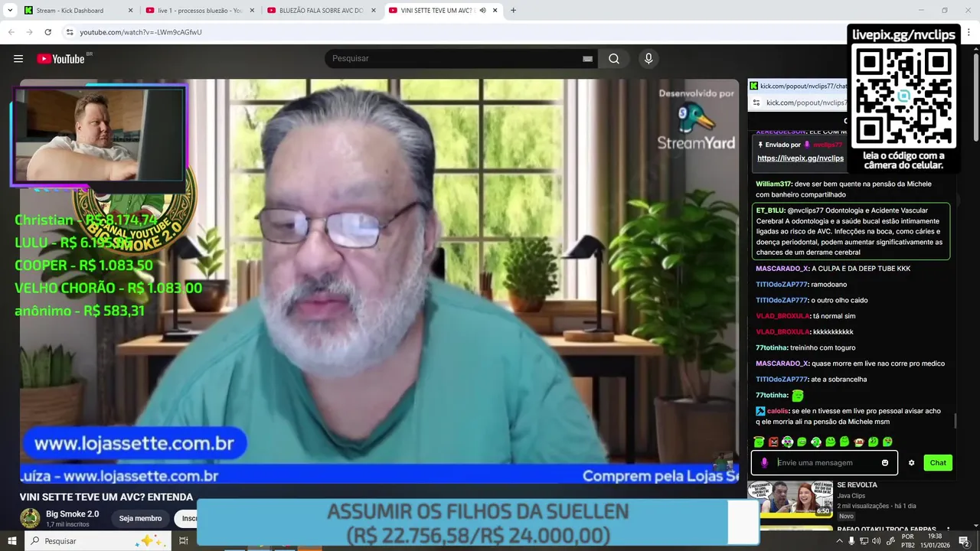This screenshot has width=980, height=551.
Task: Click the YouTube search magnifier button
Action: click(x=614, y=59)
